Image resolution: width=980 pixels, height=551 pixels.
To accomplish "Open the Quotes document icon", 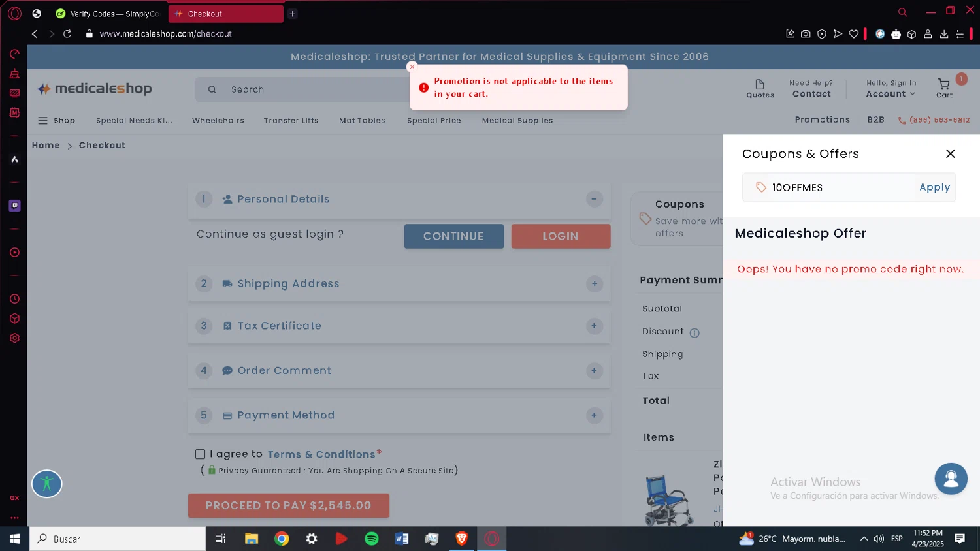I will (x=760, y=89).
